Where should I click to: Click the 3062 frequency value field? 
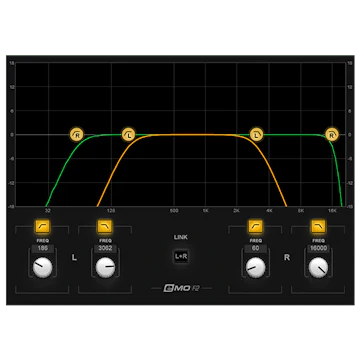(105, 248)
